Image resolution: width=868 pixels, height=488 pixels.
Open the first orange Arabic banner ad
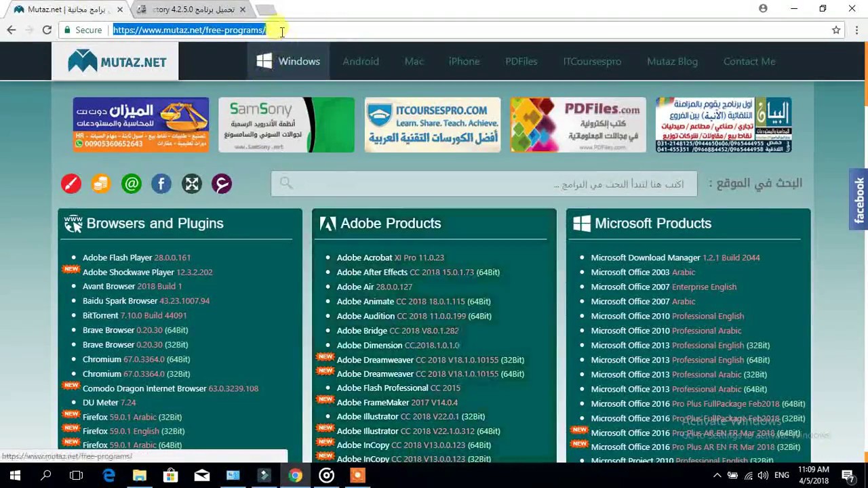(141, 125)
